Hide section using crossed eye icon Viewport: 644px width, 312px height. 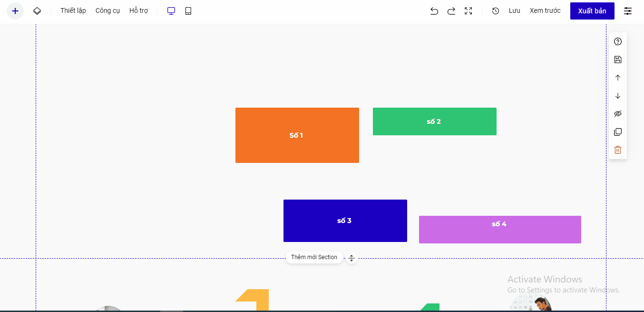tap(618, 114)
